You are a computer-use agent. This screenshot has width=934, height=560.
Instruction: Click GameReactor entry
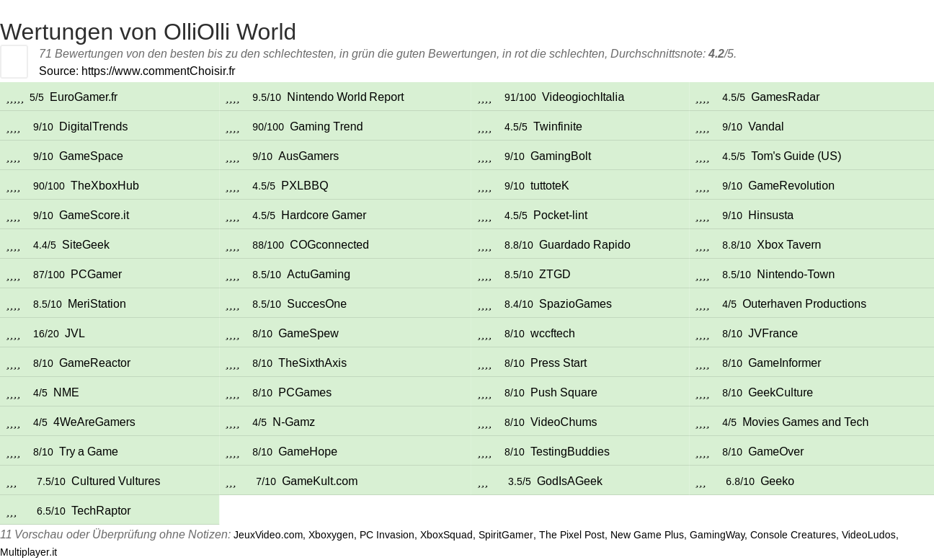pyautogui.click(x=94, y=363)
